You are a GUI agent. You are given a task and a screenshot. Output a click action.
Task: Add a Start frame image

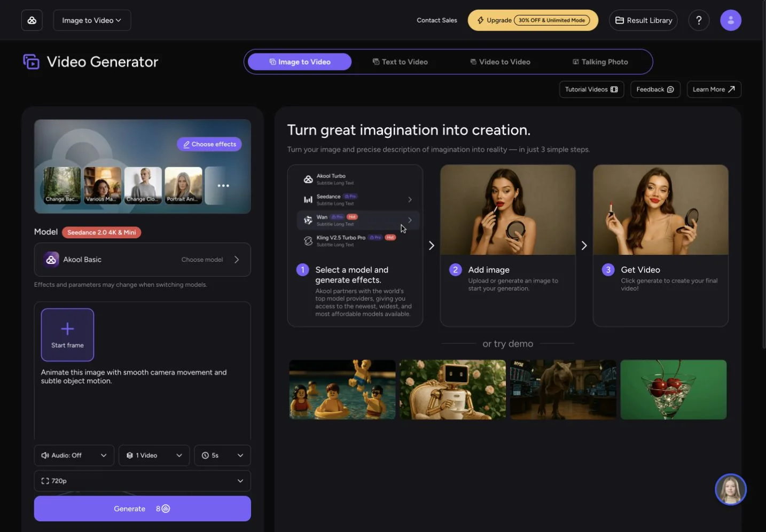pyautogui.click(x=67, y=335)
